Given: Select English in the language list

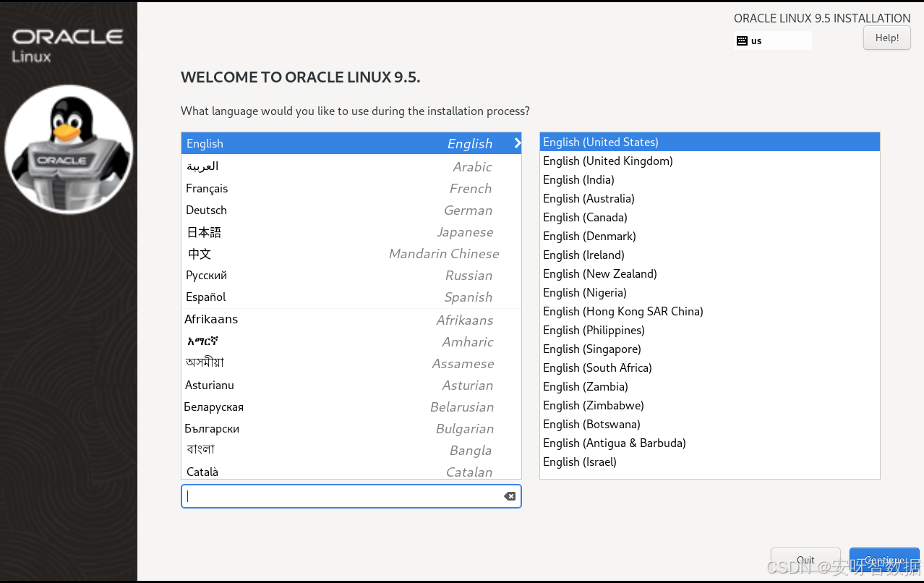Looking at the screenshot, I should [x=351, y=143].
